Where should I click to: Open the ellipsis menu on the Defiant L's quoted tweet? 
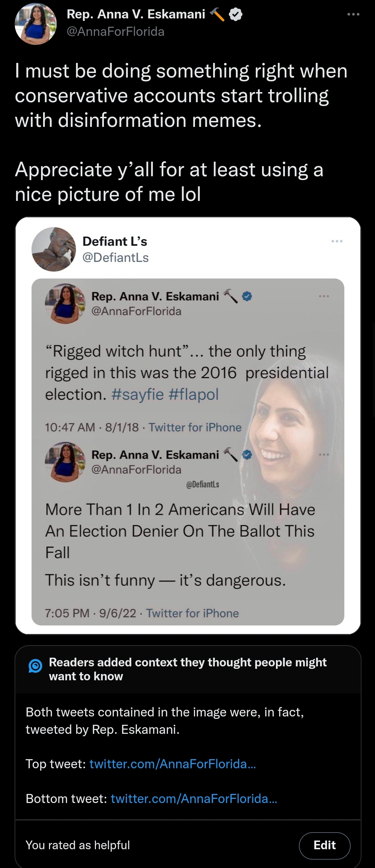(x=337, y=241)
